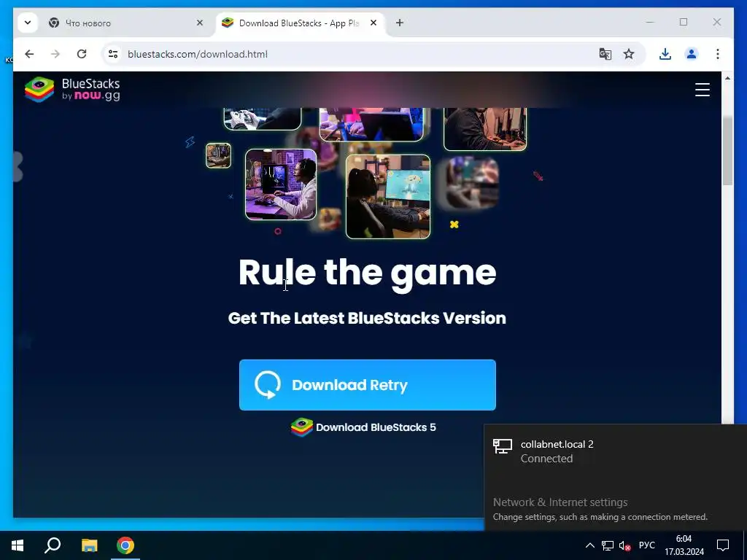Click the Download Retry button
747x560 pixels.
[x=368, y=385]
